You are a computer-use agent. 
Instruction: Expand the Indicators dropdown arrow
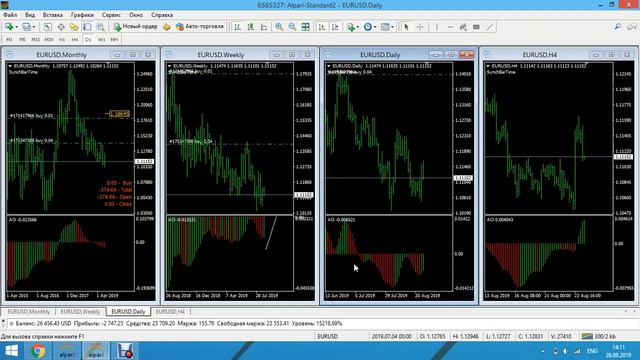coord(358,27)
